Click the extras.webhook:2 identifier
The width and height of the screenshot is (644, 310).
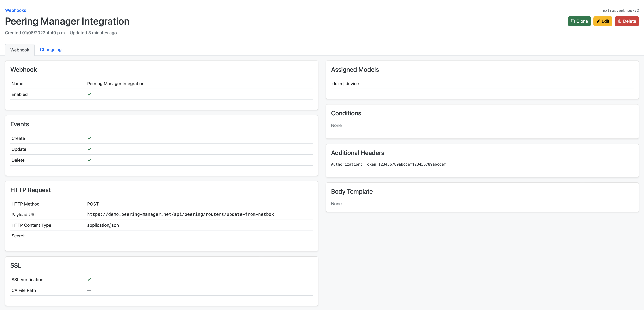coord(621,10)
